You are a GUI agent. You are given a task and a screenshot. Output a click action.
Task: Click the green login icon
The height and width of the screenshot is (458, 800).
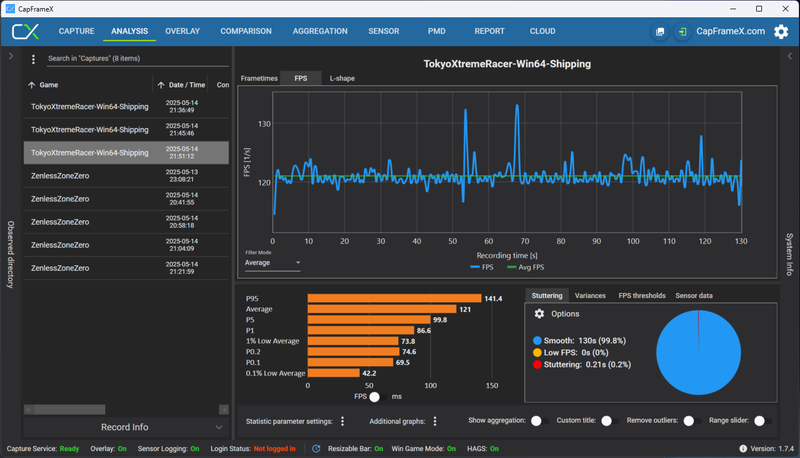(x=682, y=32)
